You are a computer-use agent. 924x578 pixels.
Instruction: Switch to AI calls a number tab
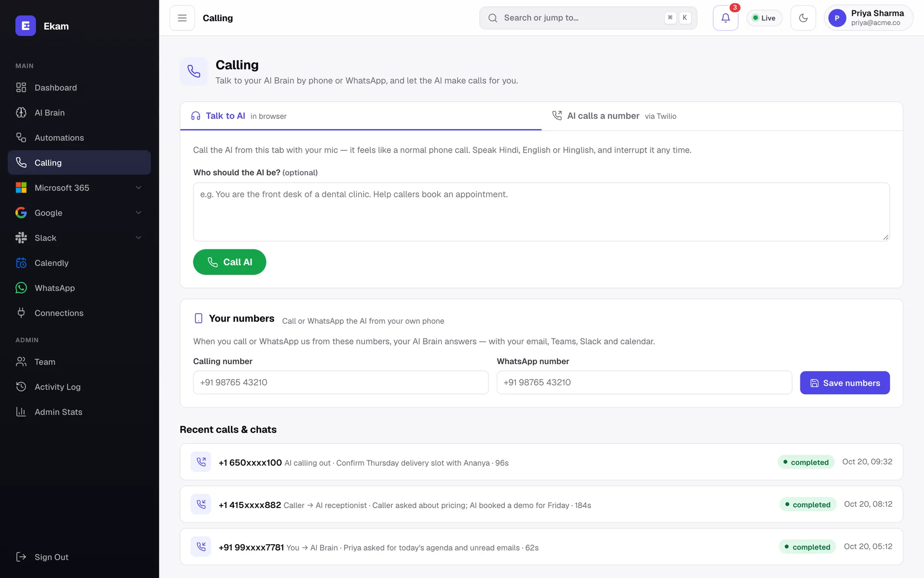pyautogui.click(x=722, y=116)
